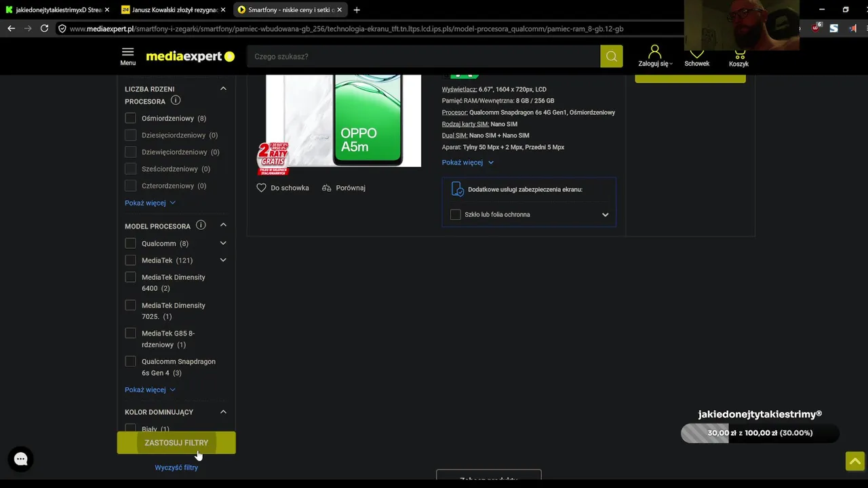The image size is (868, 488).
Task: Expand Pokaż więcej product specifications
Action: click(x=468, y=163)
